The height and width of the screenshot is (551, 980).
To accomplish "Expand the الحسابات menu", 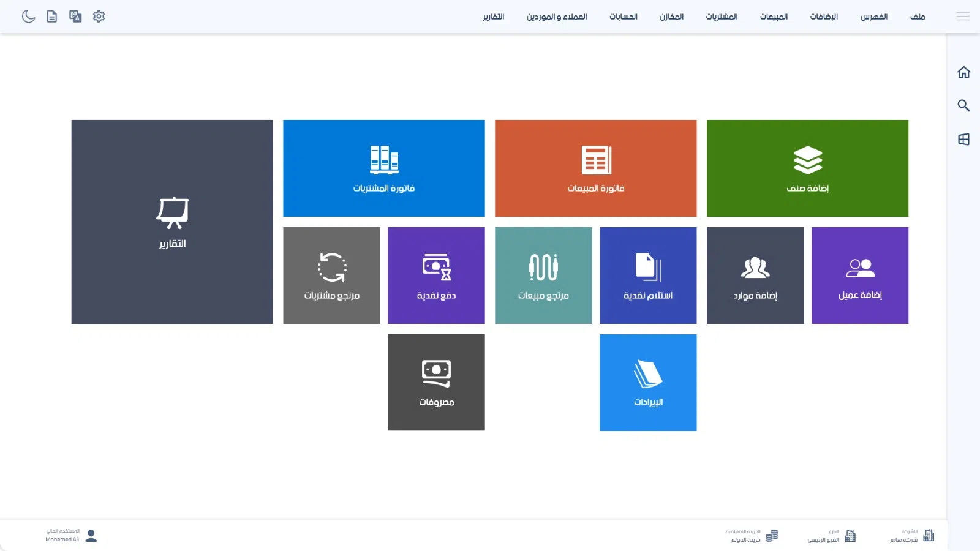I will click(623, 17).
